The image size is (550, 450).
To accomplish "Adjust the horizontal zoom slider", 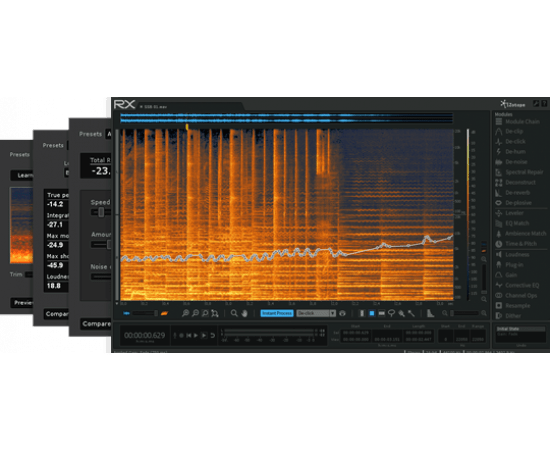I will [464, 313].
